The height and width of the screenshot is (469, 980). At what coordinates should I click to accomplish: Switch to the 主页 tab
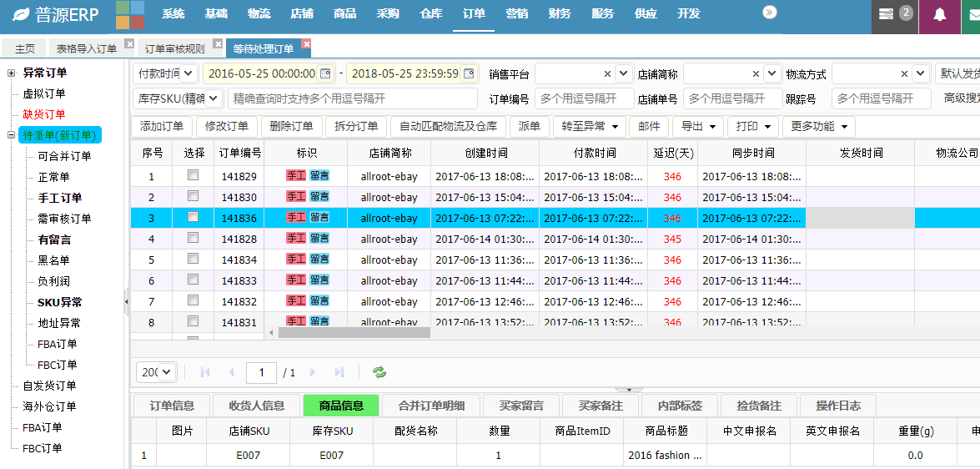click(x=25, y=48)
